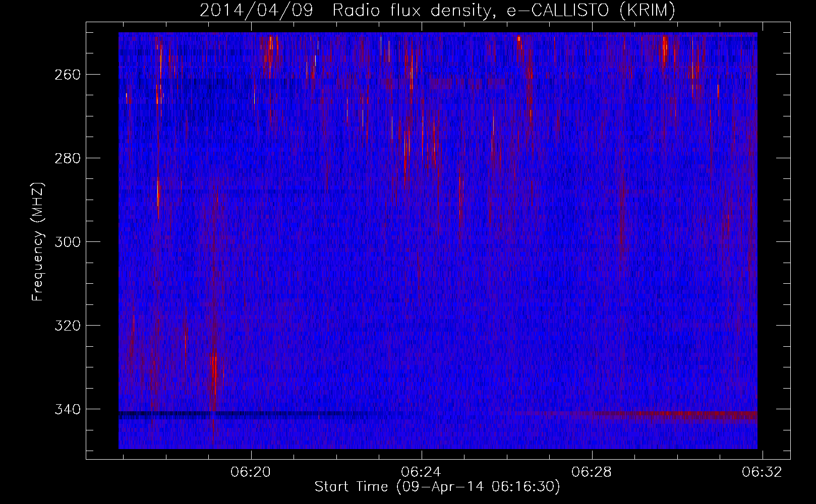The image size is (816, 504).
Task: Click the 300 frequency tick label
Action: 67,242
